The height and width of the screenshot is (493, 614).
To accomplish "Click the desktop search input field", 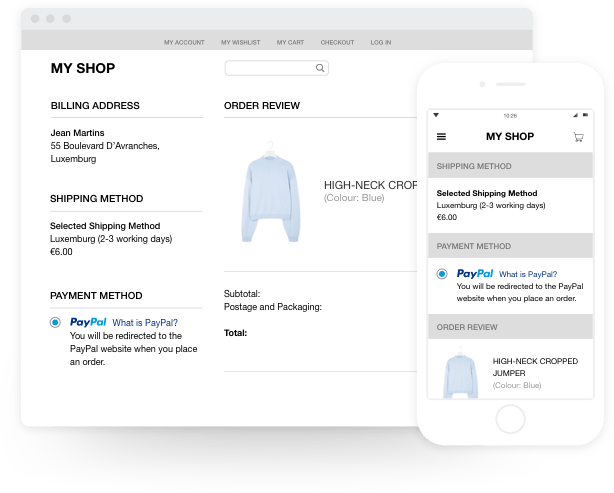I will click(269, 68).
